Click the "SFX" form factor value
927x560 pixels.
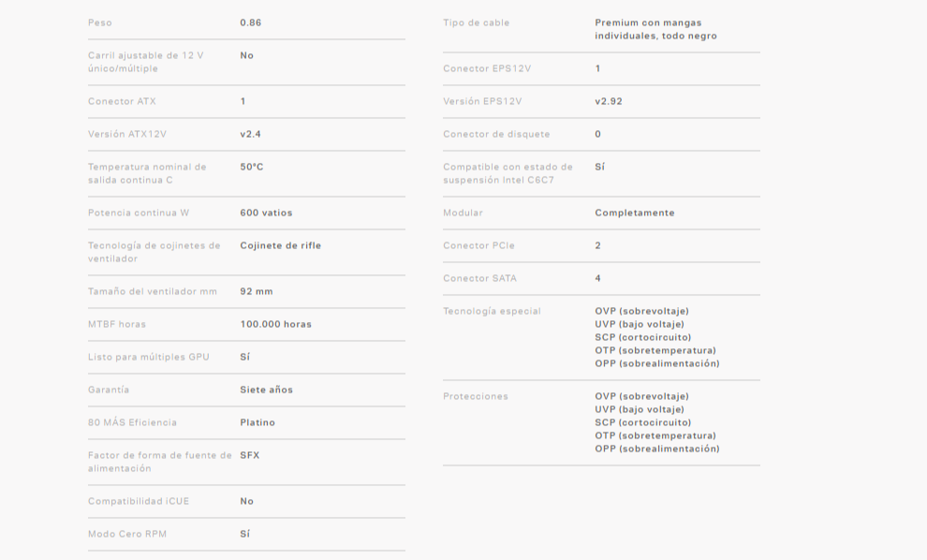click(249, 455)
